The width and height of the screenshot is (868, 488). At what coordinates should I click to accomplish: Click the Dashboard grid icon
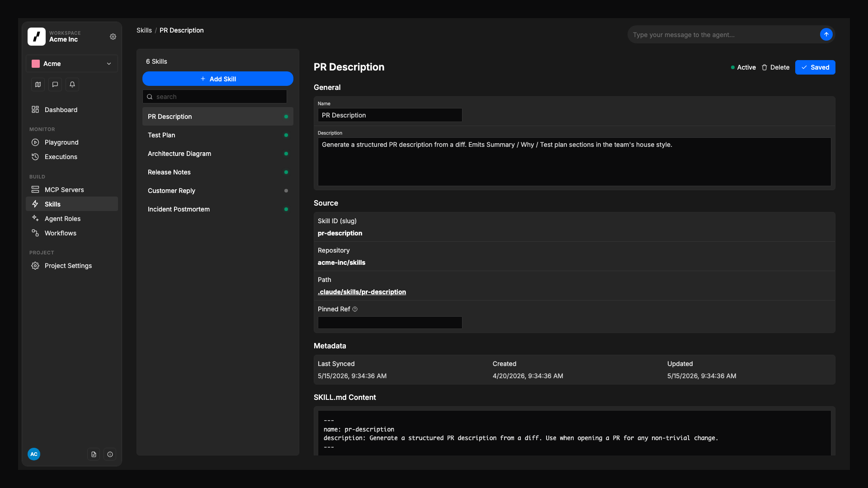click(x=35, y=110)
